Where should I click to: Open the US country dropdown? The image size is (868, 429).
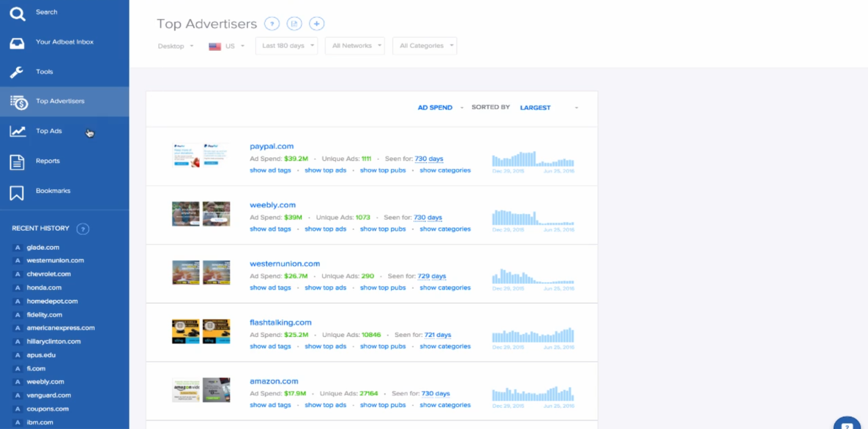pos(227,46)
